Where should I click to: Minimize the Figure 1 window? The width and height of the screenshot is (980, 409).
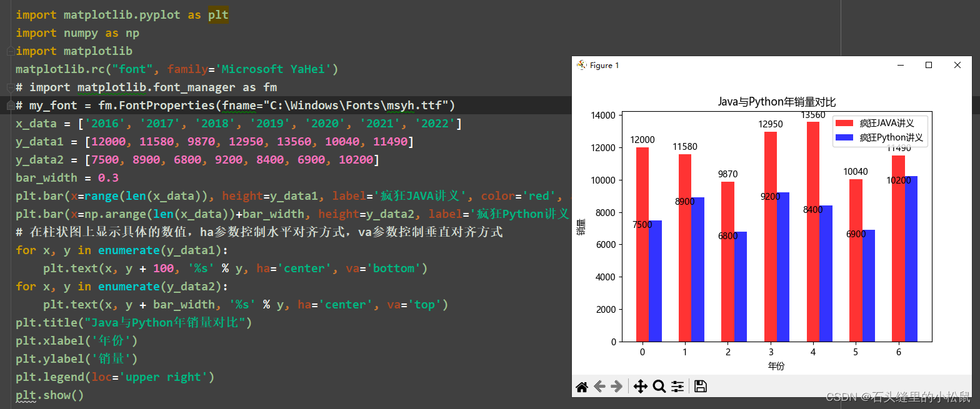point(901,65)
